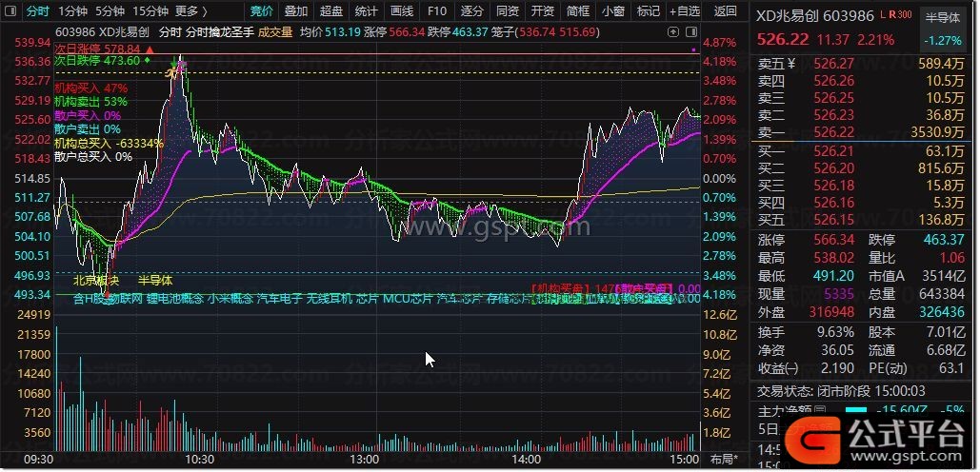Screen dimensions: 980x472
Task: Toggle the 开资 option
Action: pyautogui.click(x=543, y=10)
